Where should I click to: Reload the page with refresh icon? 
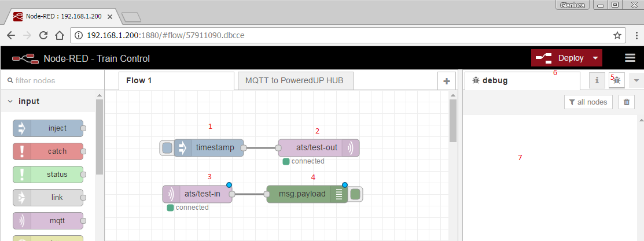click(43, 35)
